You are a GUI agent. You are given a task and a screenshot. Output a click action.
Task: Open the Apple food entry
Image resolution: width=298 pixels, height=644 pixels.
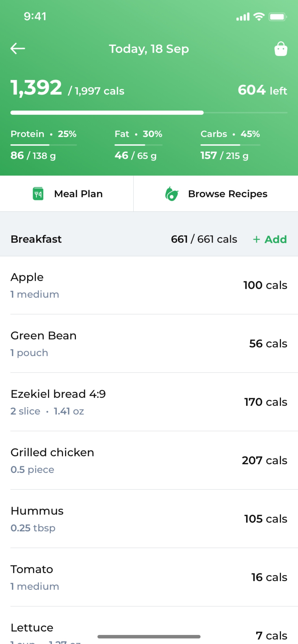coord(149,285)
